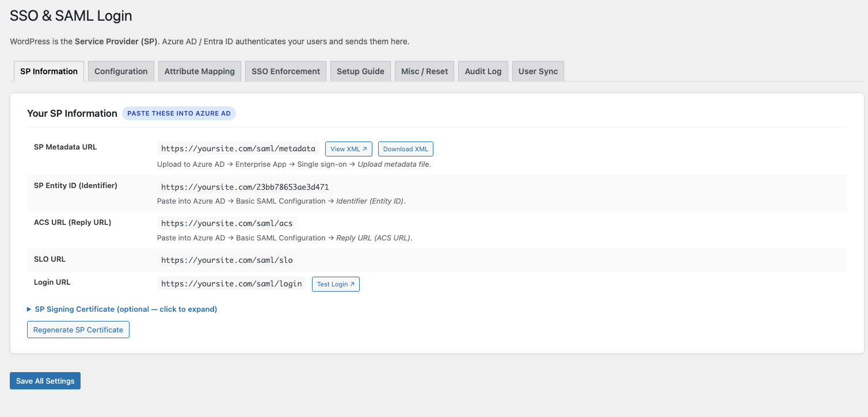
Task: Download the SP metadata XML
Action: coord(406,149)
